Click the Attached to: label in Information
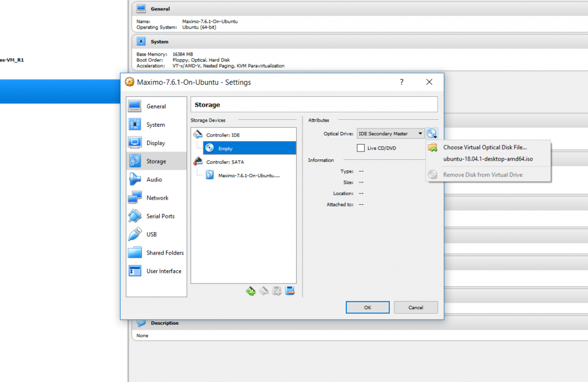588x382 pixels. (340, 205)
